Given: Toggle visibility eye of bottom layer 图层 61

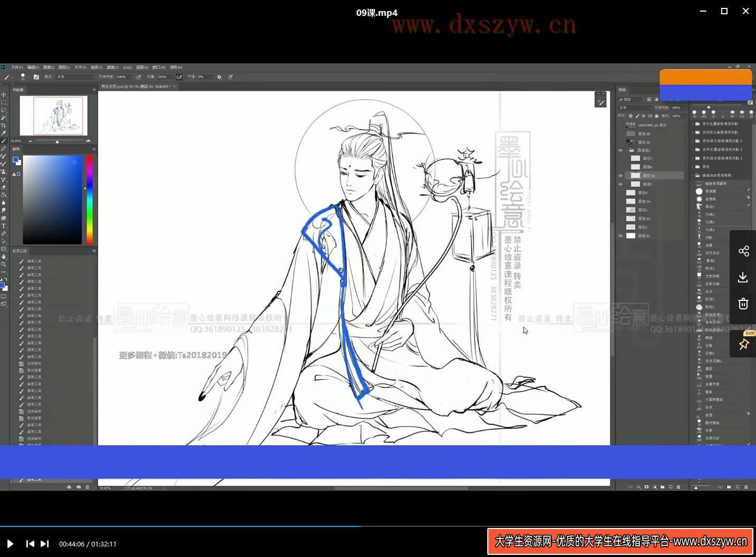Looking at the screenshot, I should click(x=620, y=235).
